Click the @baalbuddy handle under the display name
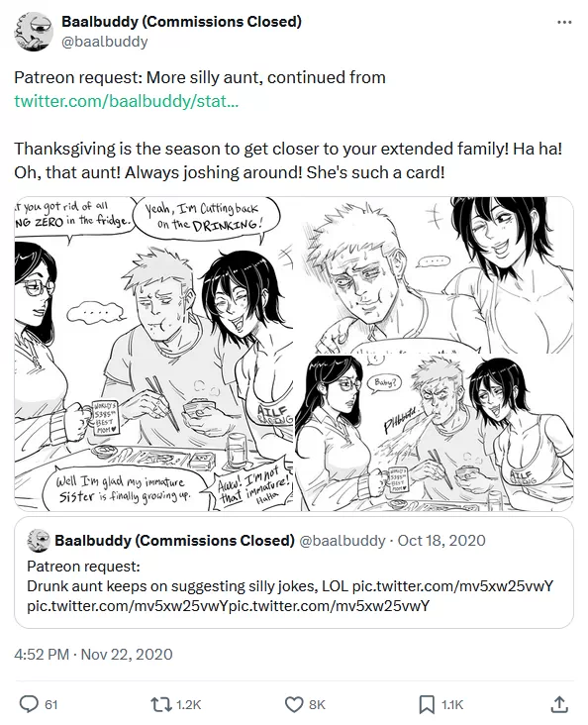Viewport: 588px width, 725px height. point(105,42)
